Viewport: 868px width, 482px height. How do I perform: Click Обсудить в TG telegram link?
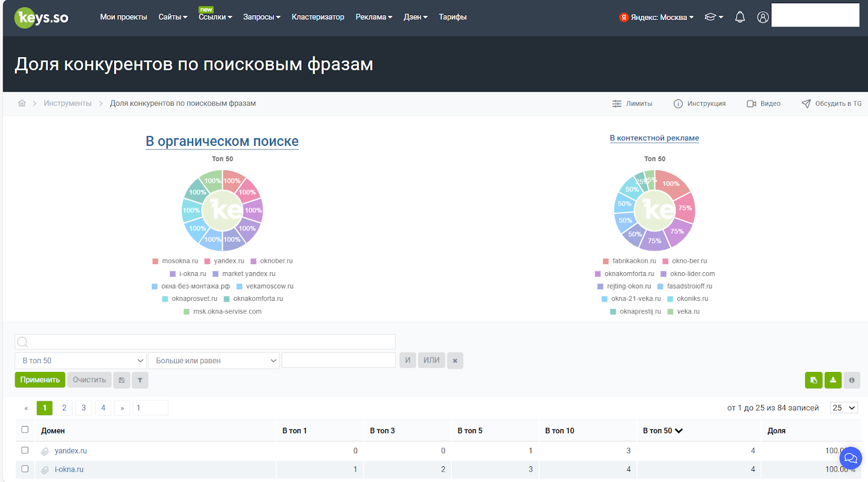click(x=831, y=104)
